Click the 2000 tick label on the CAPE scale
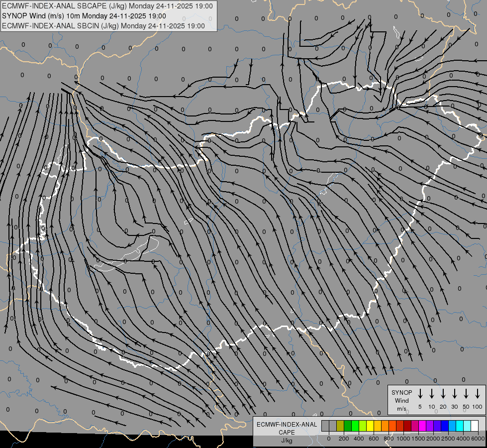487x448 pixels. point(433,439)
